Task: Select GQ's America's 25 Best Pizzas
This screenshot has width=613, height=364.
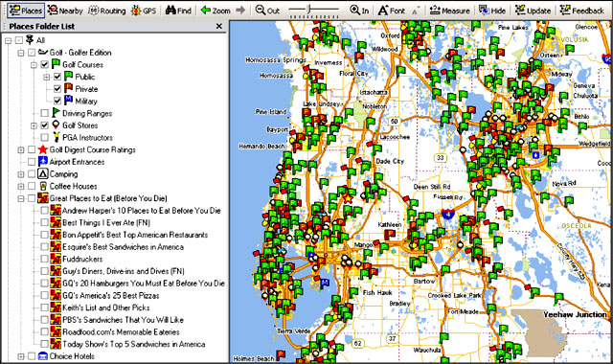Action: [x=111, y=295]
